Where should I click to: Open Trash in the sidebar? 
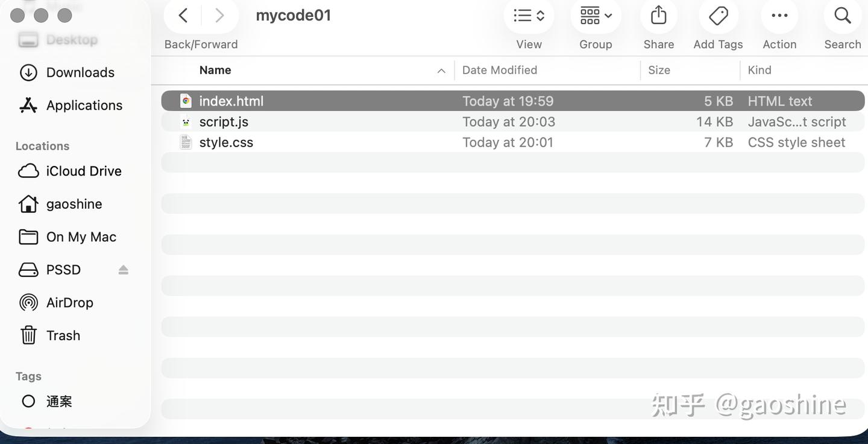point(63,335)
